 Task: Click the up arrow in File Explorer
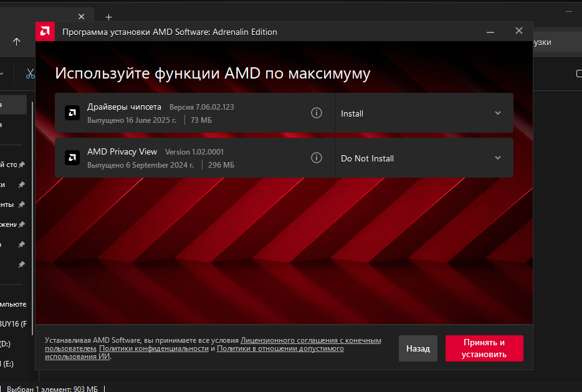(16, 42)
